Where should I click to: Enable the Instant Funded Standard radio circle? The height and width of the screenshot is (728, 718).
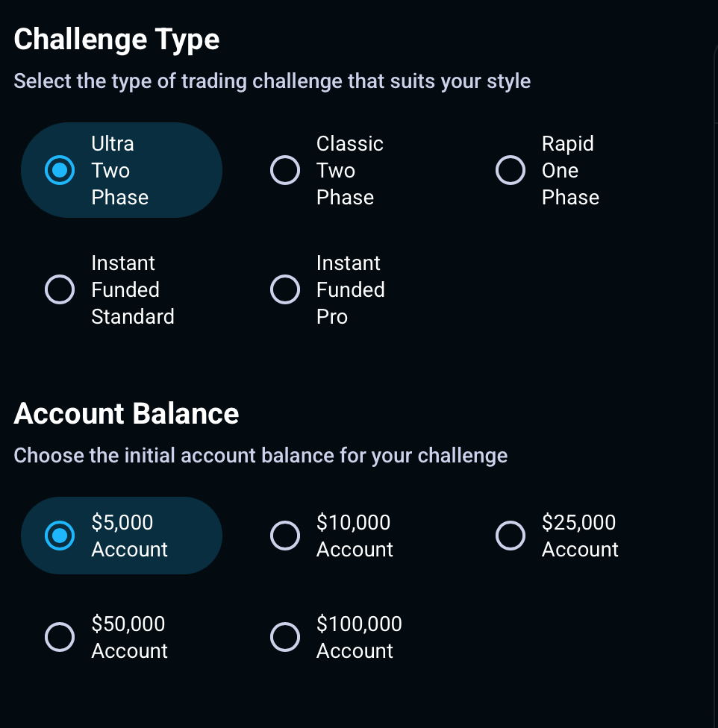(60, 289)
